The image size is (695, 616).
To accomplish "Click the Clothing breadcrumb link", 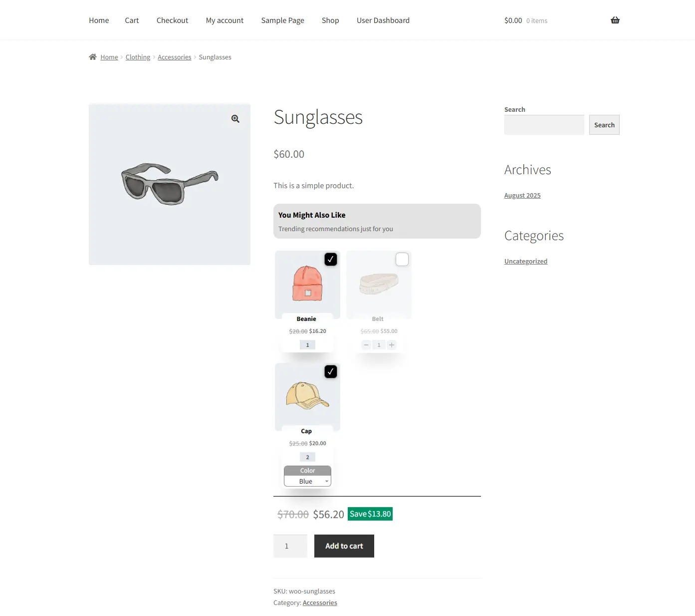I will (x=138, y=56).
